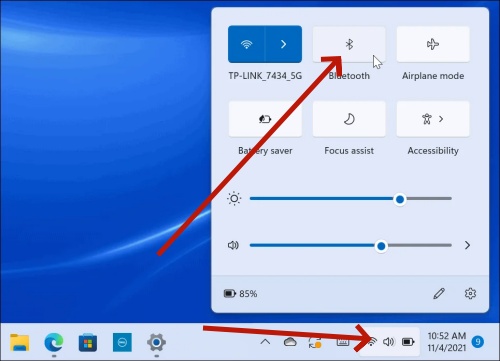The width and height of the screenshot is (500, 361).
Task: Turn on Focus assist tile
Action: (349, 119)
